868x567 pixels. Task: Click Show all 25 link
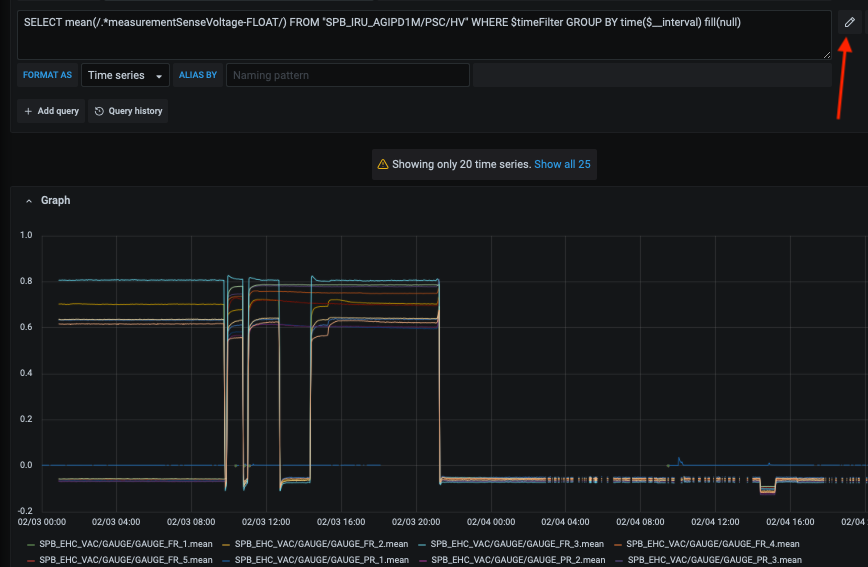tap(562, 164)
